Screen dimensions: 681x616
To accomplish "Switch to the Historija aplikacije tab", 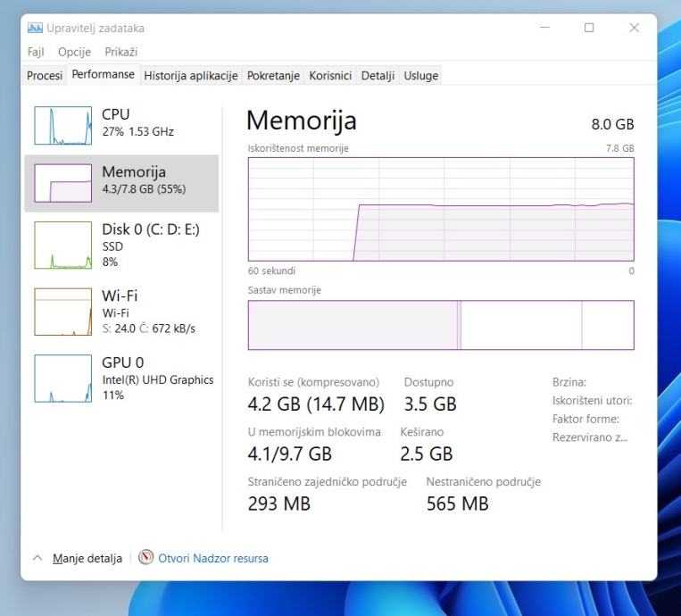I will tap(190, 76).
